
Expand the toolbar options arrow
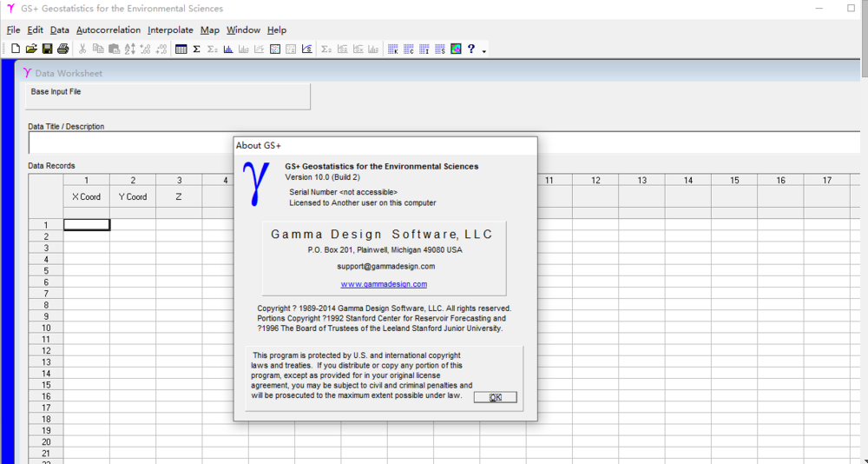483,51
